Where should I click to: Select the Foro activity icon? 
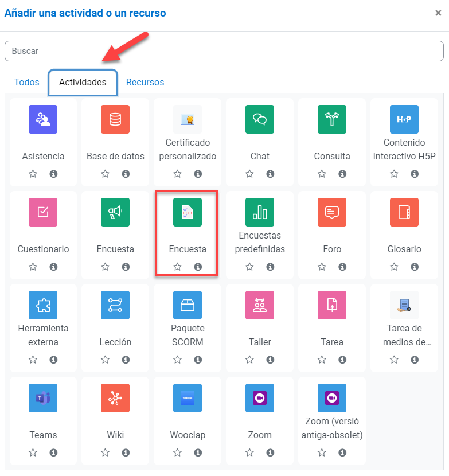point(332,212)
